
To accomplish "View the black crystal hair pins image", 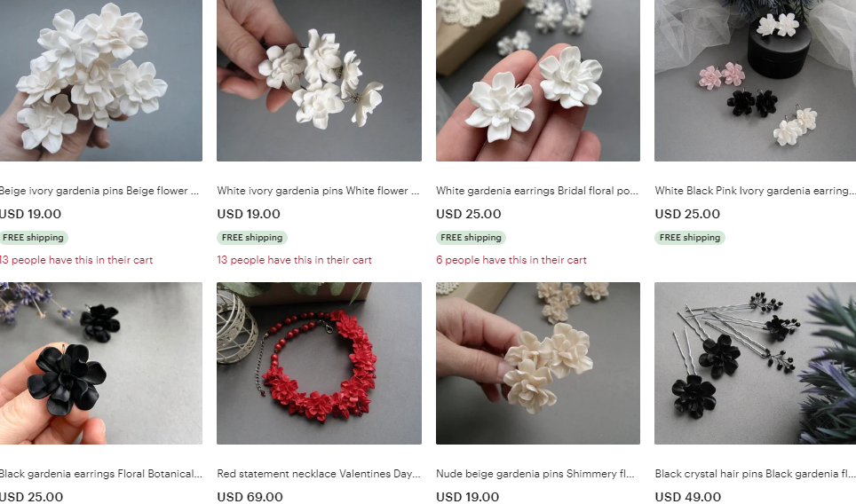I will point(755,363).
